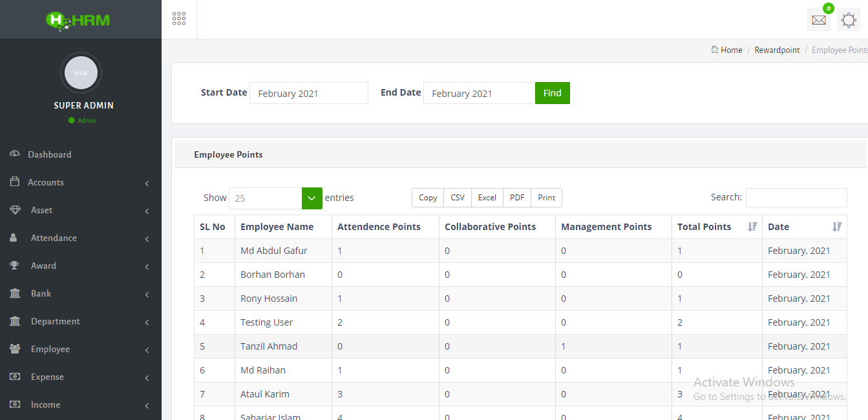Click the Search input field
This screenshot has height=420, width=868.
click(x=796, y=198)
